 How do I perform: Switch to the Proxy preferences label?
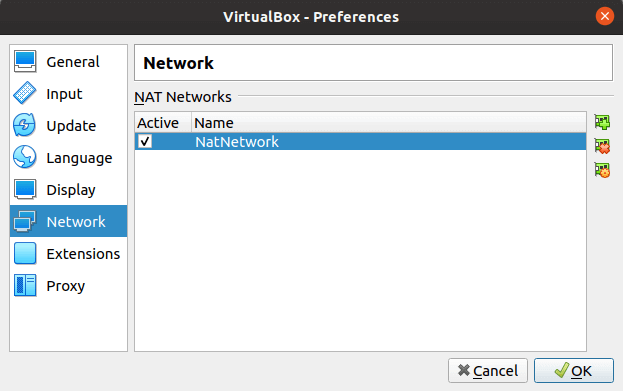click(66, 286)
